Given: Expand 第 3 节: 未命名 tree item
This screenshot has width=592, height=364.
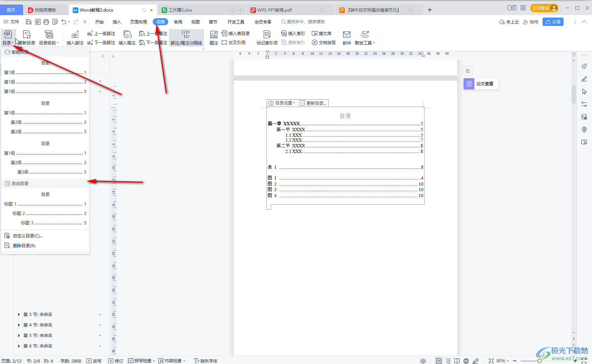Looking at the screenshot, I should (19, 315).
